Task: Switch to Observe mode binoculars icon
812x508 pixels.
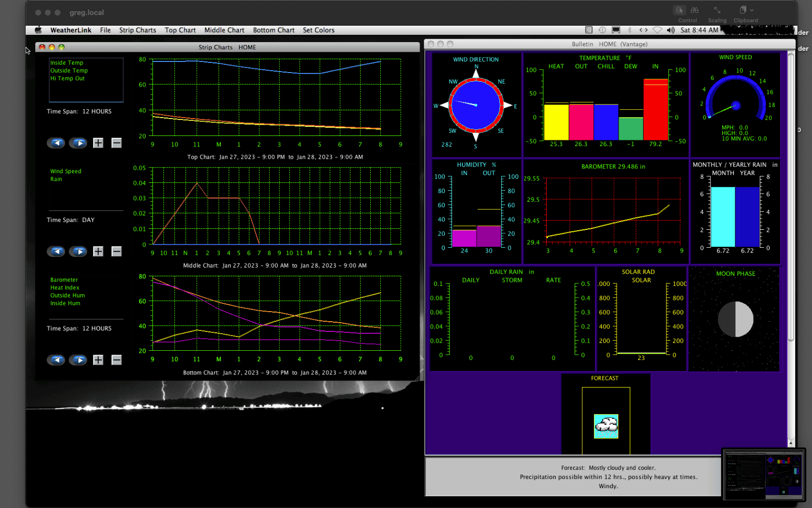Action: tap(695, 10)
